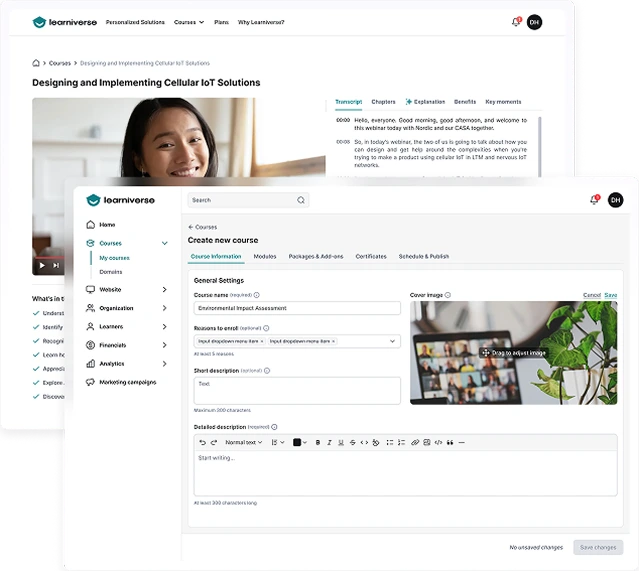The image size is (639, 571).
Task: Click the Save changes button
Action: (x=598, y=547)
